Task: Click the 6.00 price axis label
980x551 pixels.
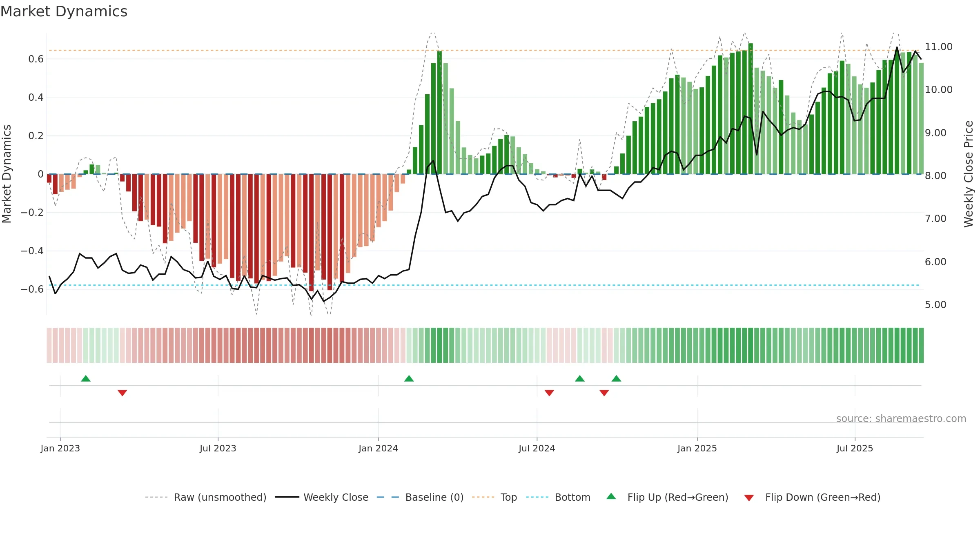Action: click(935, 262)
